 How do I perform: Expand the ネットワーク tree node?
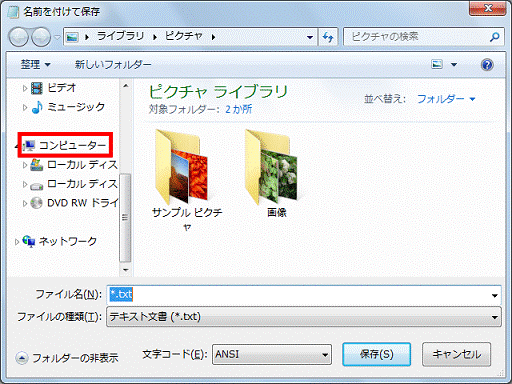coord(17,242)
